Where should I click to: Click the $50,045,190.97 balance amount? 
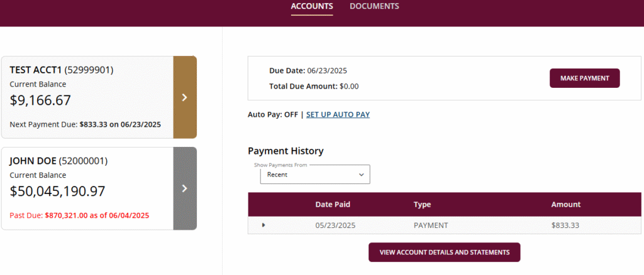(57, 191)
